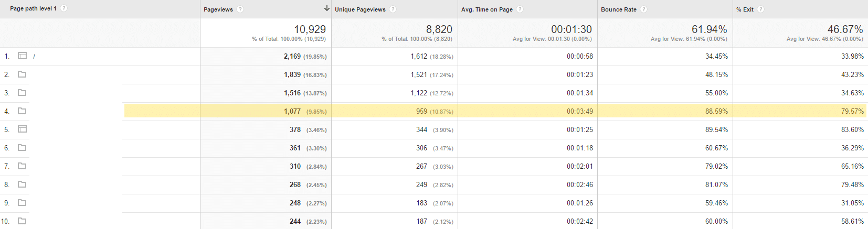
Task: Sort by Avg. Time on Page header
Action: [x=486, y=9]
